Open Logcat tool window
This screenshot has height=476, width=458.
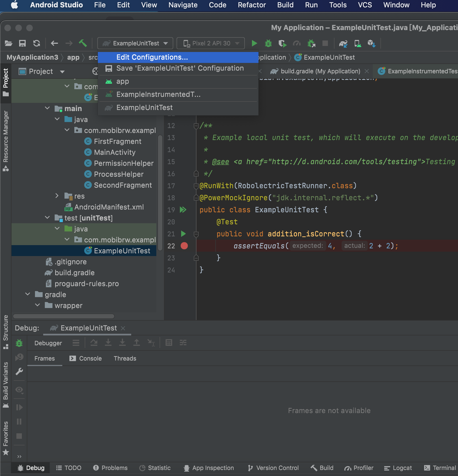tap(398, 468)
